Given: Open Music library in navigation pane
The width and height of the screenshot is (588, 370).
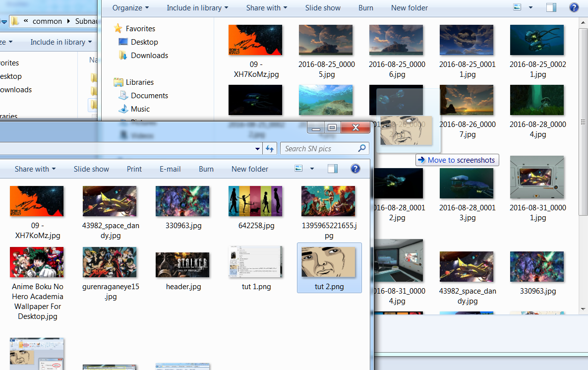Looking at the screenshot, I should (x=140, y=109).
